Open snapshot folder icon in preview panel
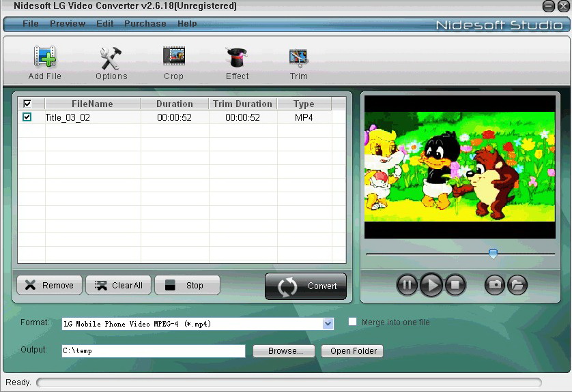Viewport: 572px width, 392px height. pyautogui.click(x=517, y=284)
